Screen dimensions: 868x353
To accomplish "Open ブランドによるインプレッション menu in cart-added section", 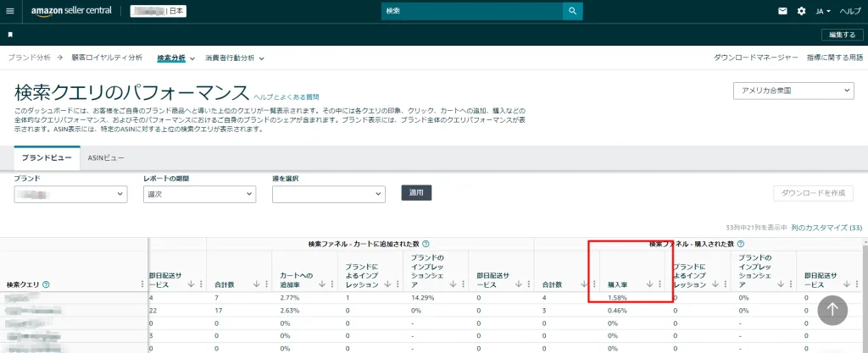I will (398, 284).
